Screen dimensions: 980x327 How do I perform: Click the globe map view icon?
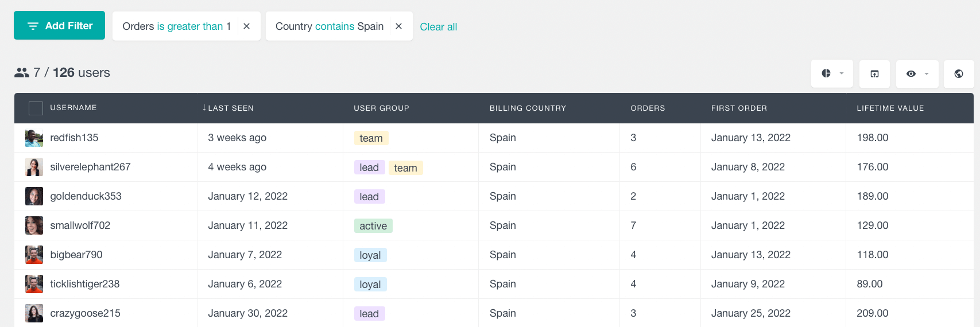click(x=958, y=73)
